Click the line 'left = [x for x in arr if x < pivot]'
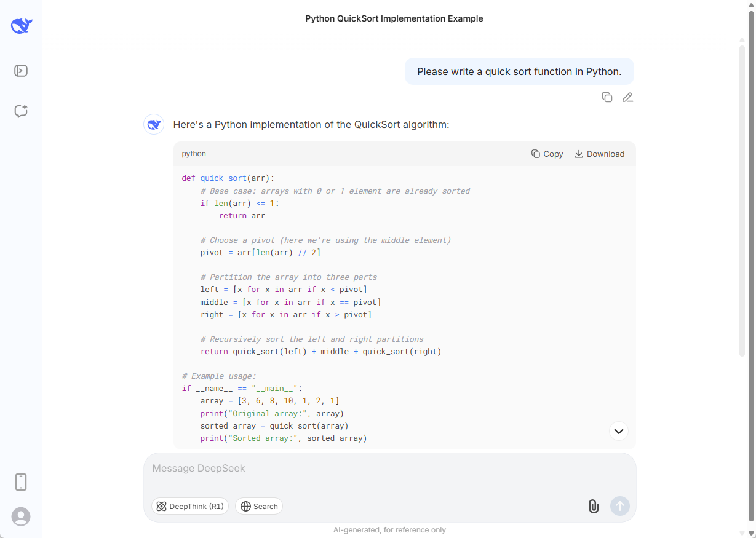This screenshot has width=756, height=538. 284,290
